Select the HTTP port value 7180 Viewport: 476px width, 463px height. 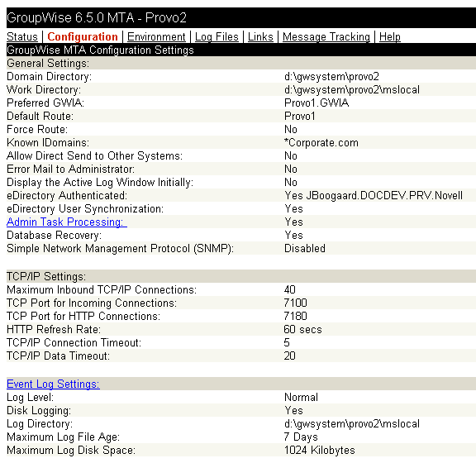tap(296, 317)
